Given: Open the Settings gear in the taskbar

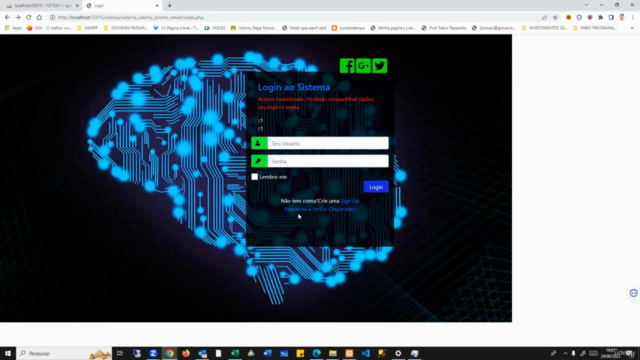Looking at the screenshot, I should pyautogui.click(x=398, y=353).
